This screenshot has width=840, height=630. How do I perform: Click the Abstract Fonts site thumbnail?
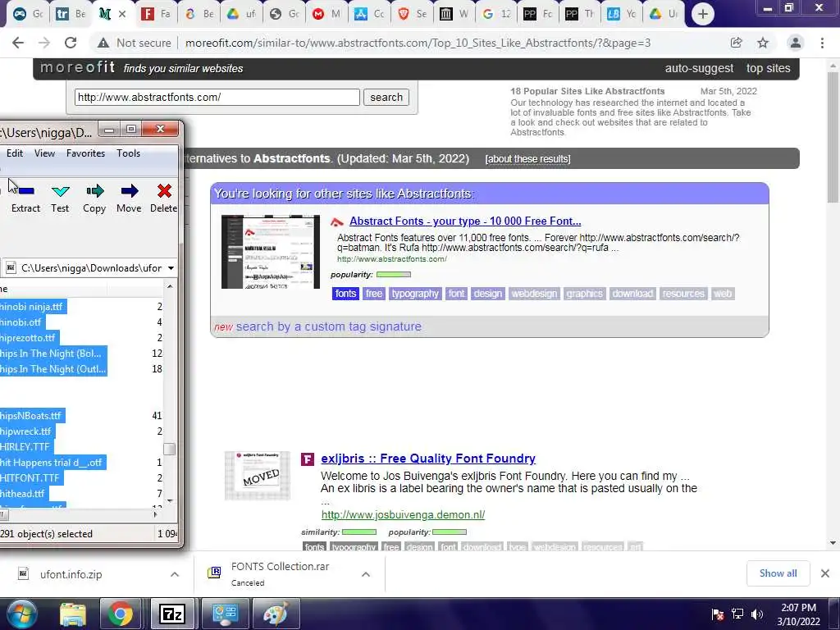coord(271,252)
